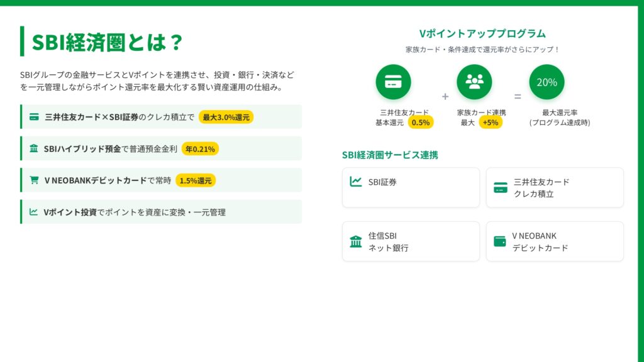644x362 pixels.
Task: Select the 最大3.0%還元 yellow badge
Action: click(x=226, y=117)
